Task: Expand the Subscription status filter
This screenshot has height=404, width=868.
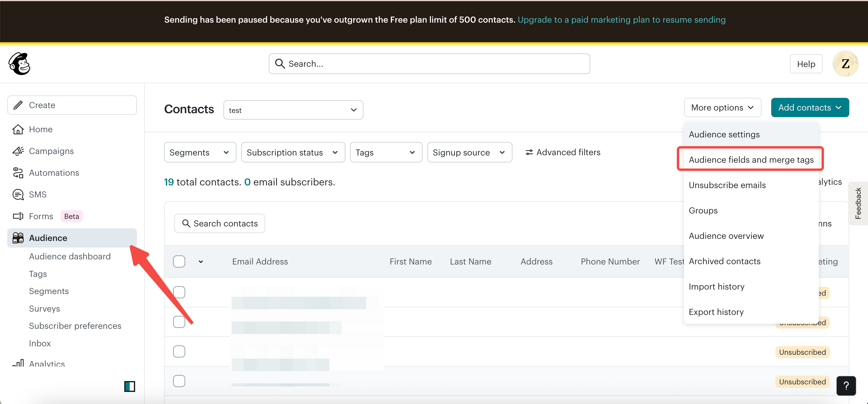Action: tap(293, 152)
